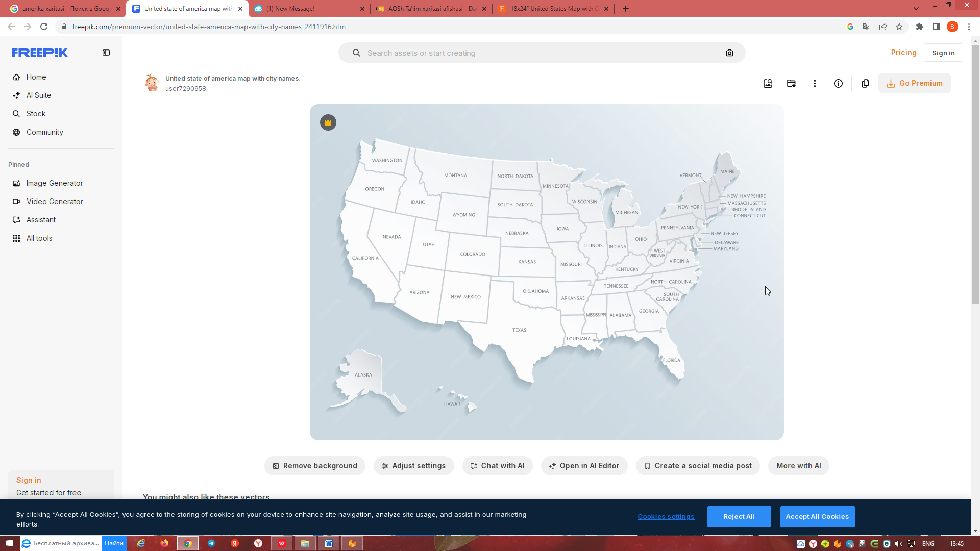Screen dimensions: 980x551
Task: Click the save to collection folder icon
Action: click(x=791, y=84)
